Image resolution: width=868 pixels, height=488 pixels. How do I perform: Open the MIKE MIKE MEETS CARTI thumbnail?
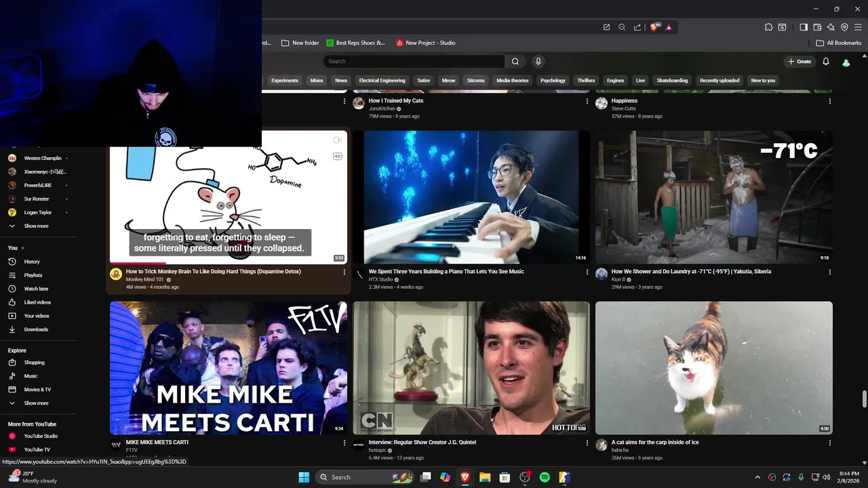(229, 368)
